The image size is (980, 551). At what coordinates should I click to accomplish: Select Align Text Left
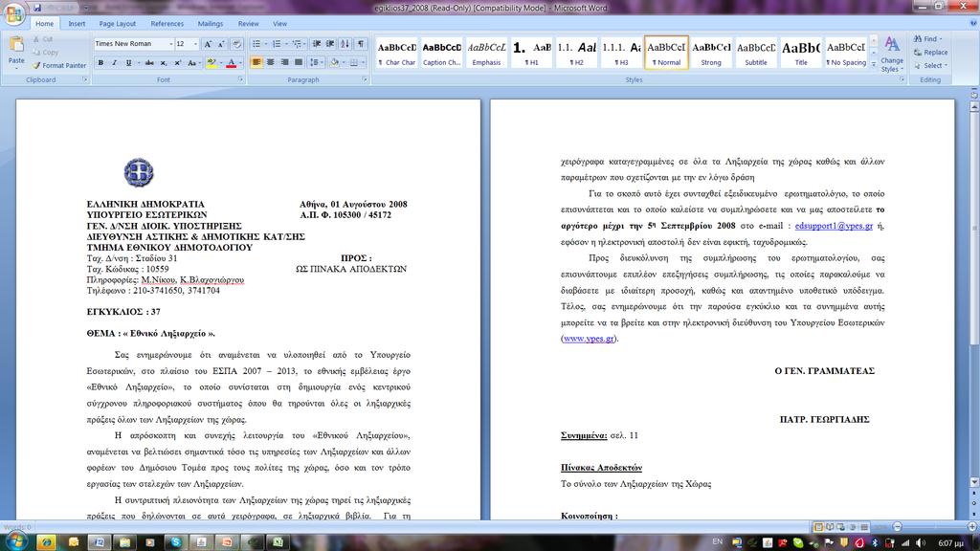[x=256, y=62]
